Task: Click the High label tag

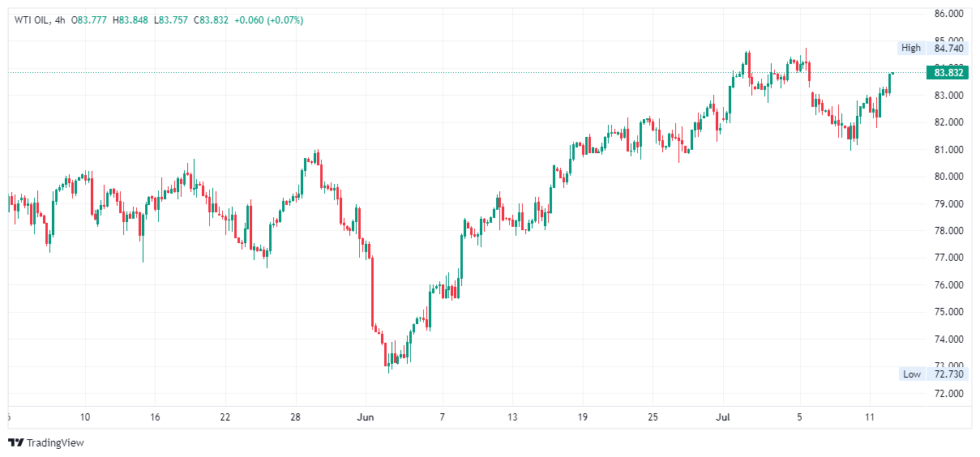Action: 911,48
